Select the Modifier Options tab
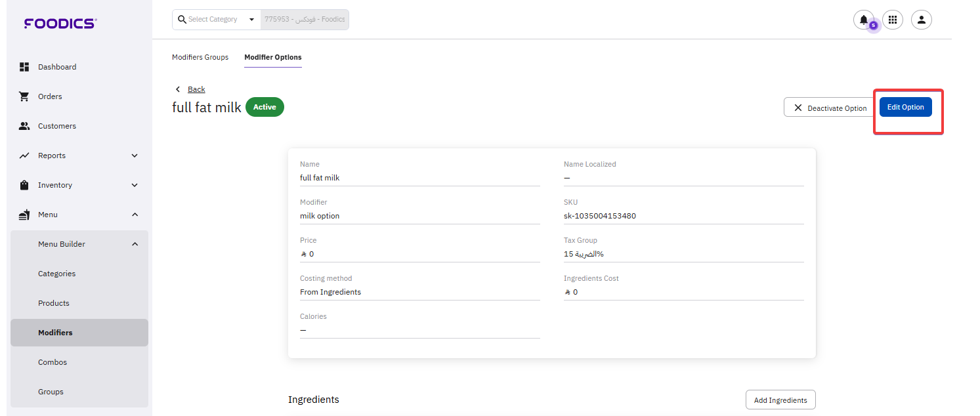The image size is (980, 416). 273,57
